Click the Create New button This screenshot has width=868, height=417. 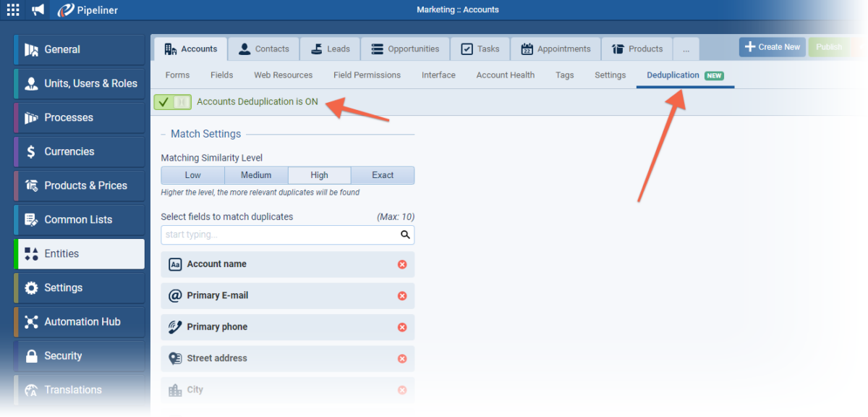pos(772,47)
